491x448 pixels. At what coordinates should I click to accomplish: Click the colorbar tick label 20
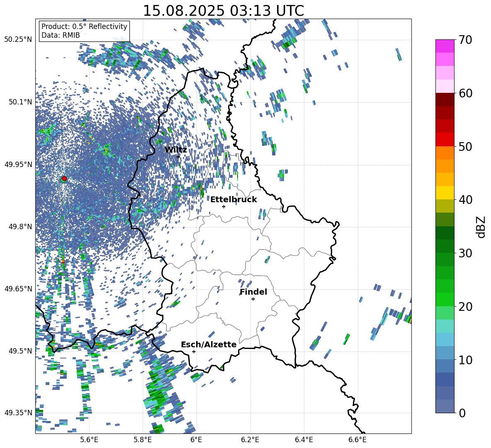[465, 307]
